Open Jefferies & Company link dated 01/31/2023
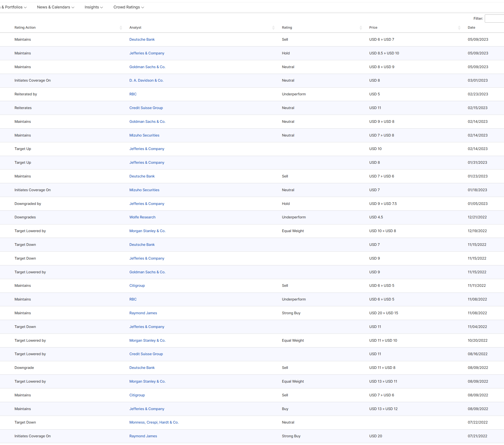Screen dimensions: 504x445 click(x=147, y=163)
